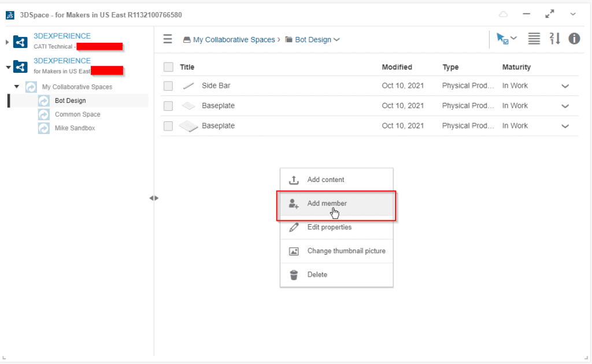Click the Side Bar part thumbnail

pos(188,86)
